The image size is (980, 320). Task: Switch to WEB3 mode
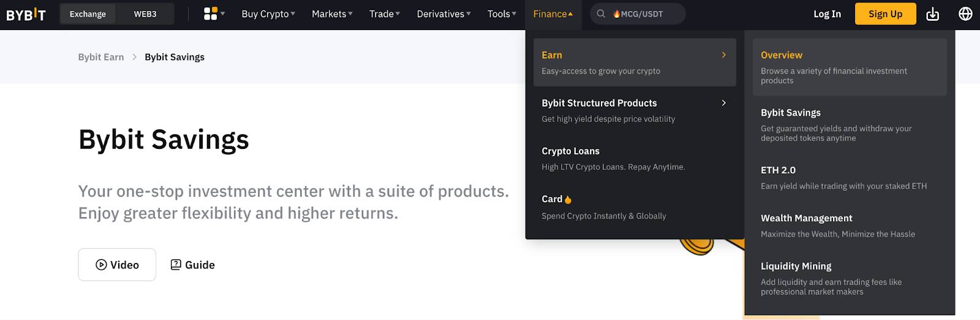(x=145, y=13)
